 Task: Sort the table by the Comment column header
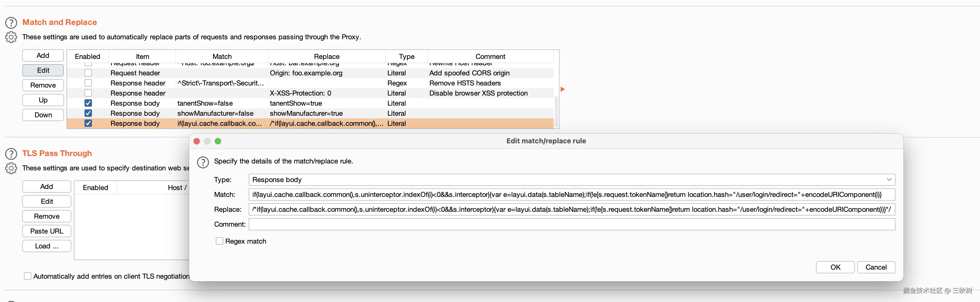click(490, 56)
